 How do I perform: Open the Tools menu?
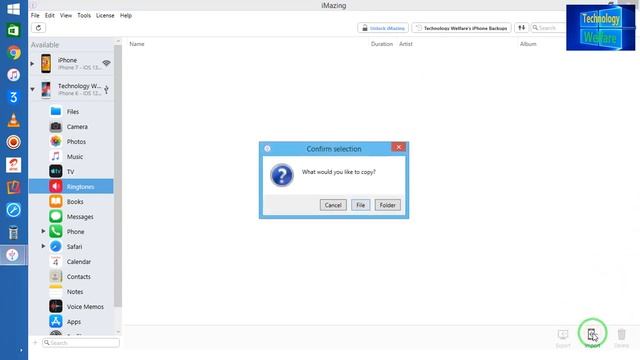point(84,16)
